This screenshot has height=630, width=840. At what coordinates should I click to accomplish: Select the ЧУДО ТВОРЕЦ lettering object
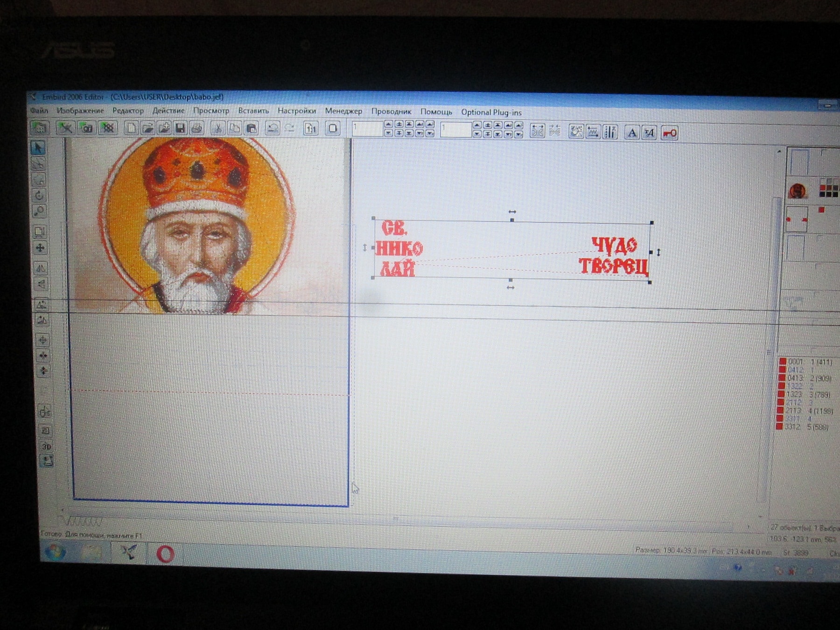point(614,256)
